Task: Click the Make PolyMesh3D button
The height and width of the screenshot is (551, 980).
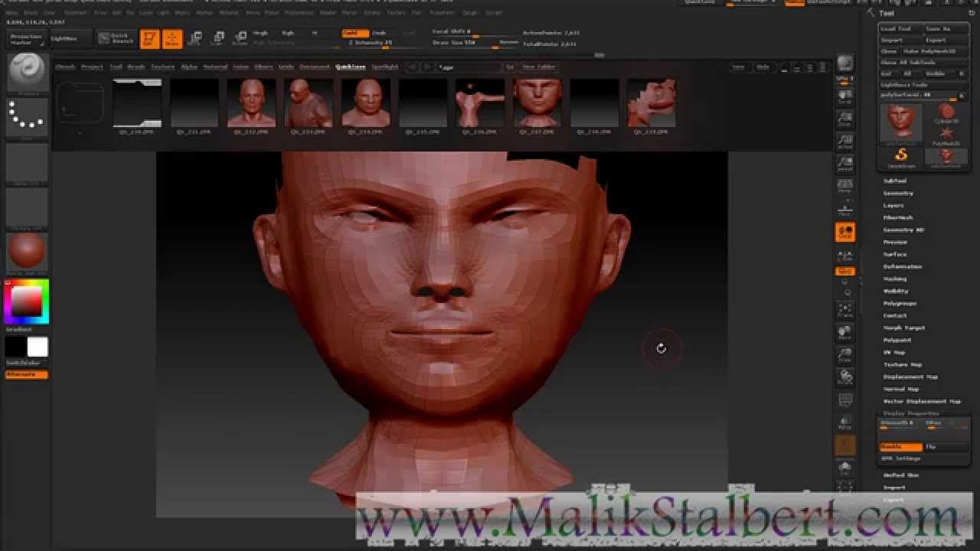Action: click(x=933, y=51)
